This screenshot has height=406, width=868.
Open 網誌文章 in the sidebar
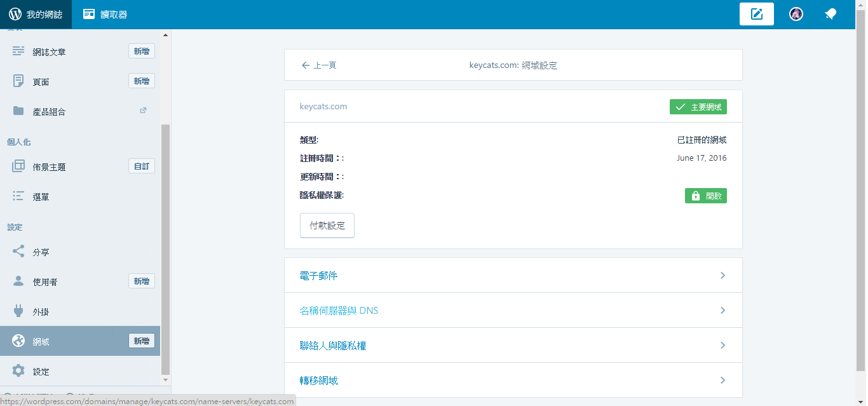click(x=50, y=52)
